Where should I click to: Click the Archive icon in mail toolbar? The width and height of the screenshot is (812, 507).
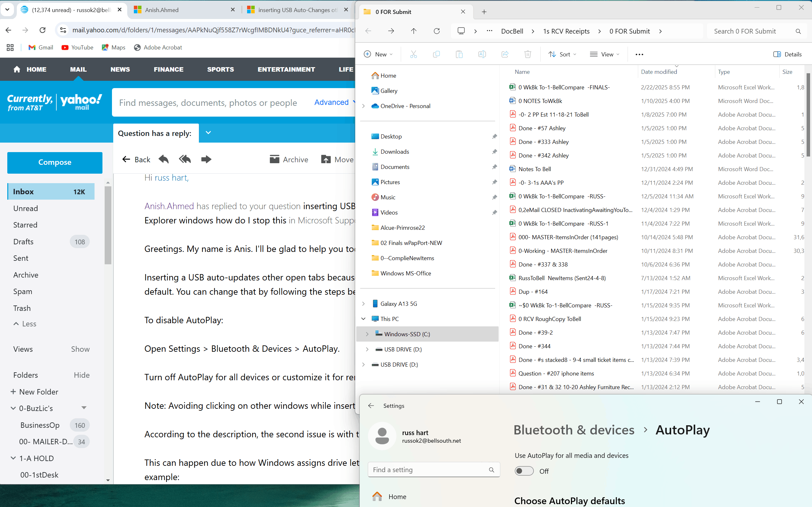(x=274, y=159)
